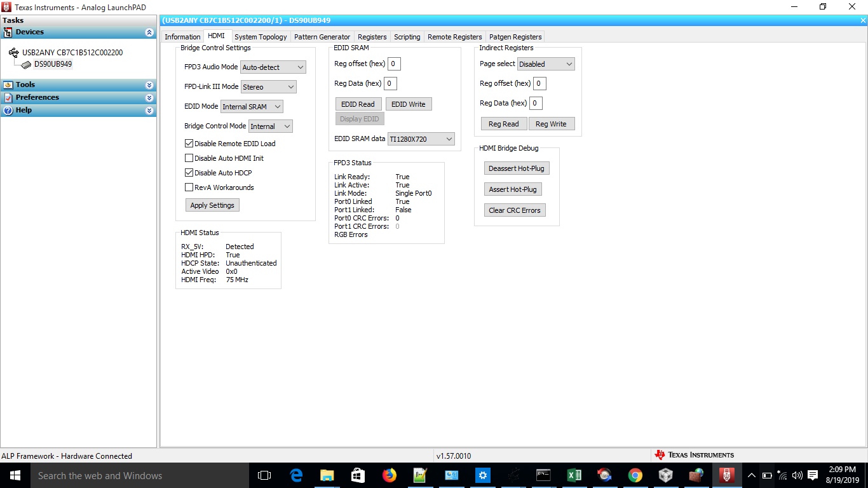Screen dimensions: 868x488
Task: Click the Assert Hot-Plug button
Action: tap(513, 189)
